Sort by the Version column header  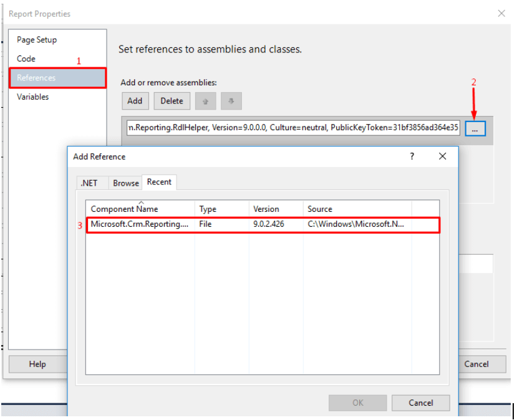(x=265, y=209)
